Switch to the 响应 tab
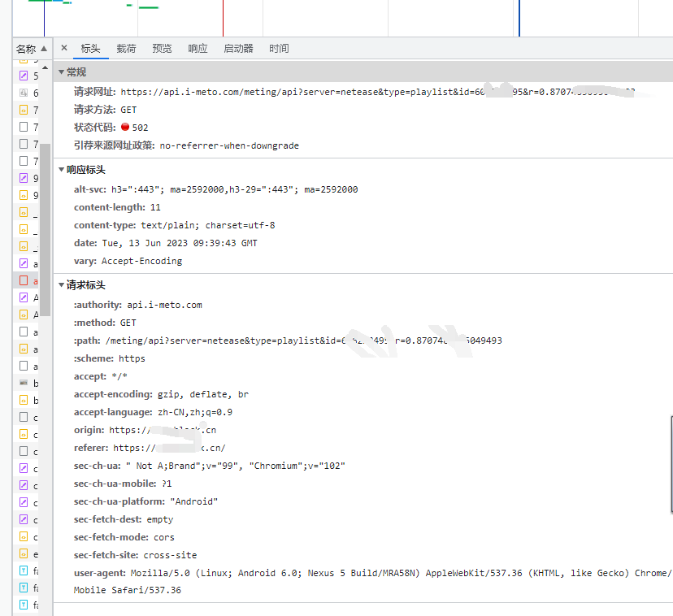673x616 pixels. pos(198,48)
